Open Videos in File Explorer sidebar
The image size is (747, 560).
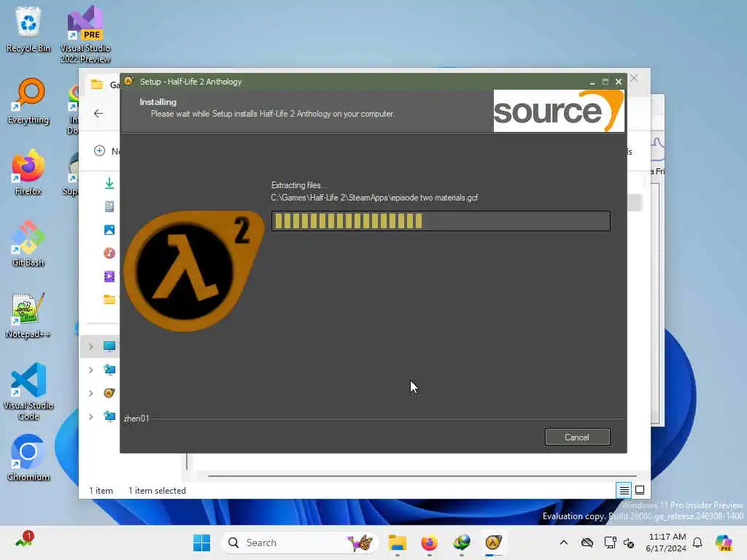[x=109, y=276]
